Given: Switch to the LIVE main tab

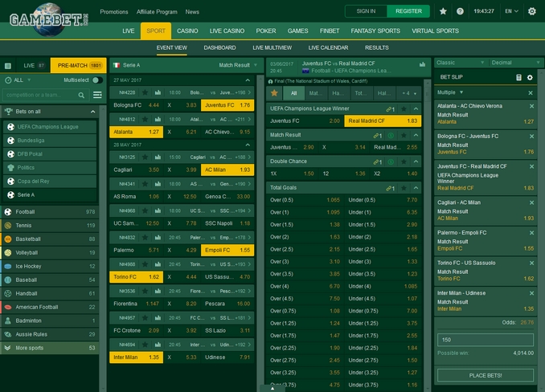Looking at the screenshot, I should pyautogui.click(x=129, y=31).
